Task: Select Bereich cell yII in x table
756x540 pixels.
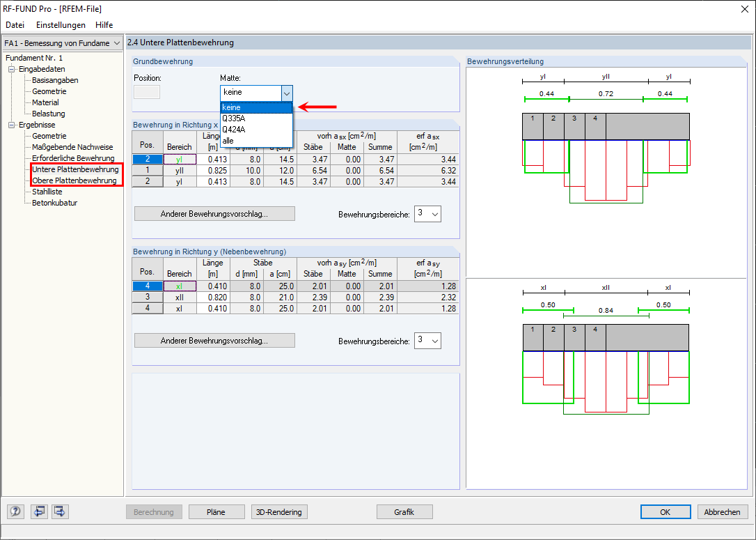Action: [180, 170]
